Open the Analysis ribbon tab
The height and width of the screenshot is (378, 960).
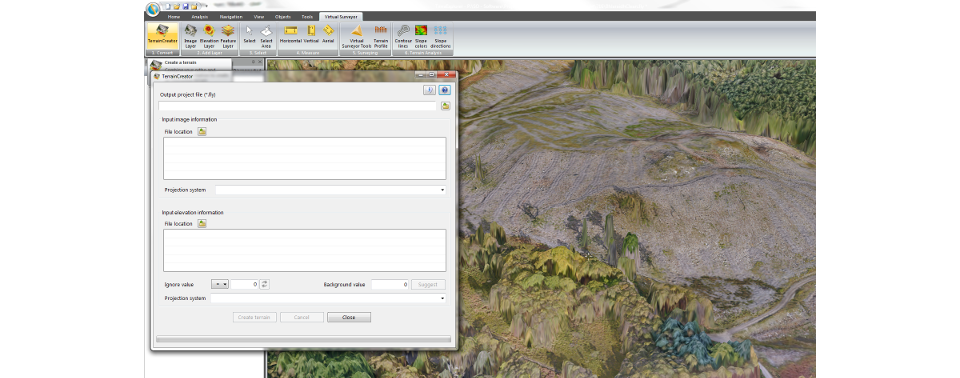(200, 17)
